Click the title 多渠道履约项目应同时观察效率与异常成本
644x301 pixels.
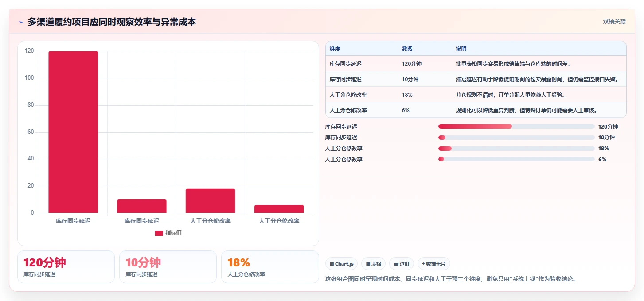(112, 22)
